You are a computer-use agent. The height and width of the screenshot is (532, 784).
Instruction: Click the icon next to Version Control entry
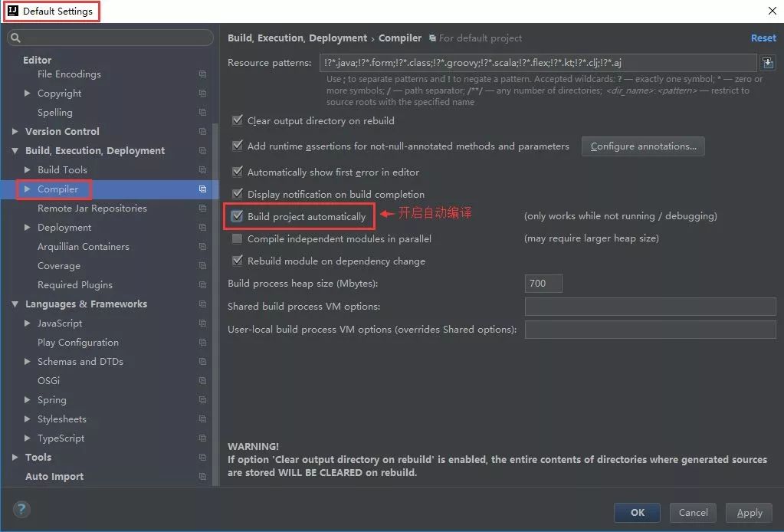[202, 131]
